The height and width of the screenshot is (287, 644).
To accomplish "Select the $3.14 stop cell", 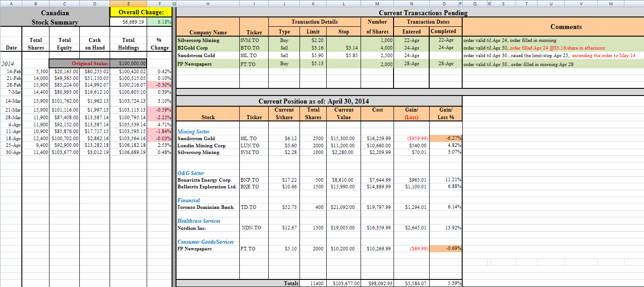I will click(344, 48).
